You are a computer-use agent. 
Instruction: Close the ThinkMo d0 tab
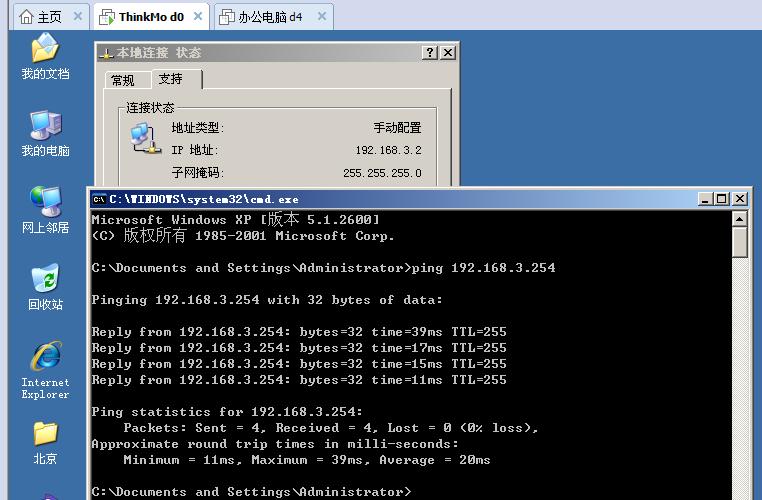click(198, 17)
